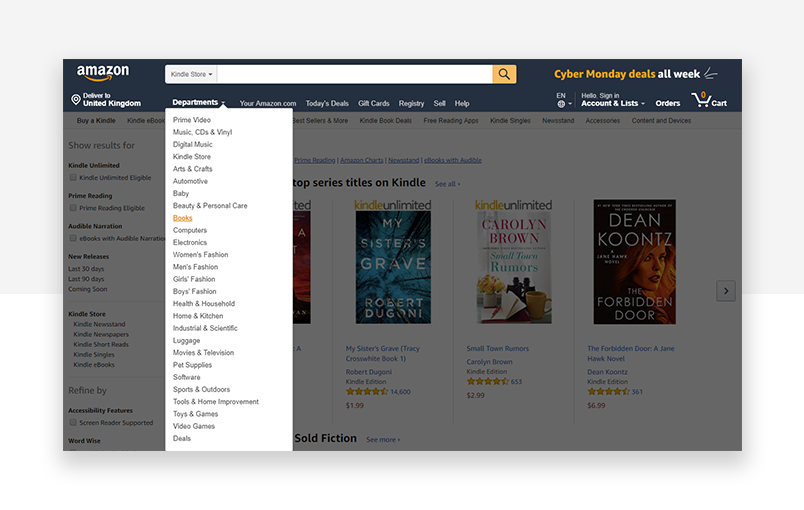Image resolution: width=804 pixels, height=510 pixels.
Task: Select Music, CDs & Vinyl department
Action: (x=203, y=132)
